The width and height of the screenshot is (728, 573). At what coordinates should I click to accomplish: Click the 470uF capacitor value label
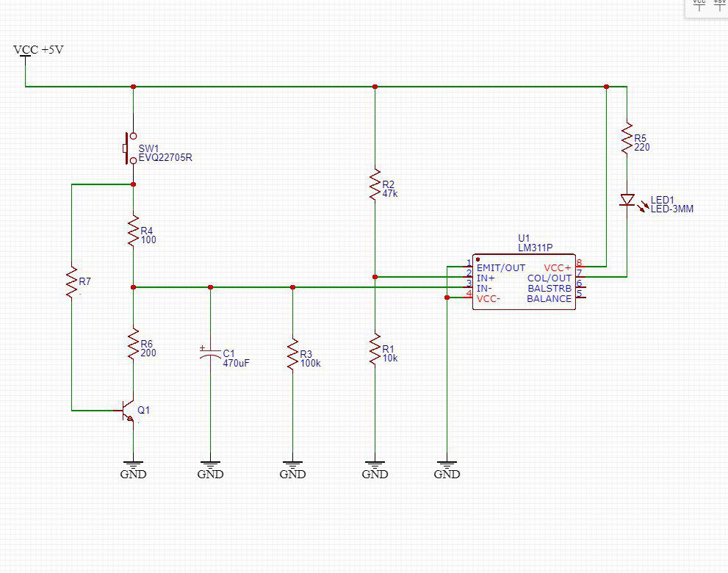(237, 363)
